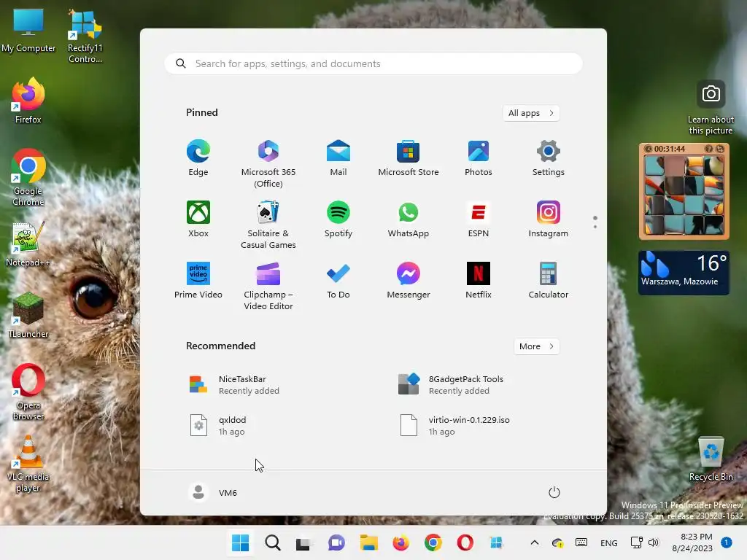Go to next pinned apps page
Image resolution: width=747 pixels, height=560 pixels.
pos(595,226)
